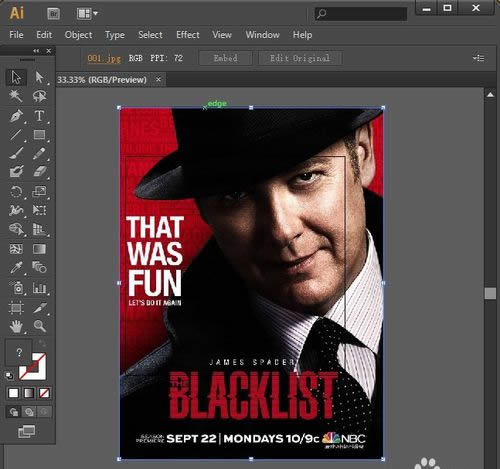Screen dimensions: 500x469
Task: Click the vertical scrollbar thumb
Action: point(490,293)
